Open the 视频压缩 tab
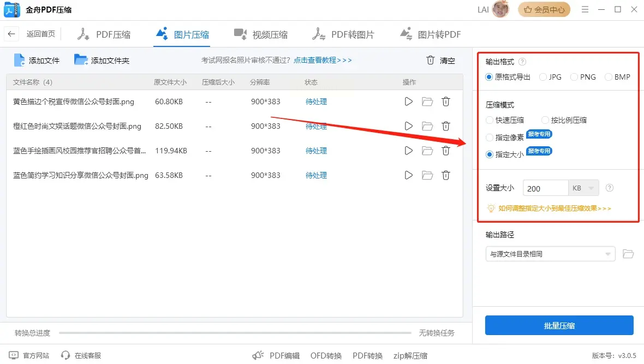Image resolution: width=644 pixels, height=364 pixels. pyautogui.click(x=261, y=34)
